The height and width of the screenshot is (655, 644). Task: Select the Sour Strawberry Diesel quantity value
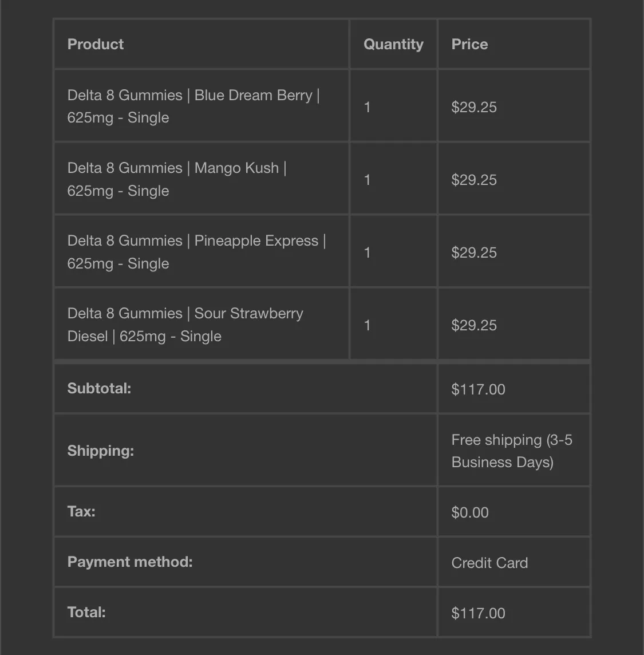[x=367, y=325]
